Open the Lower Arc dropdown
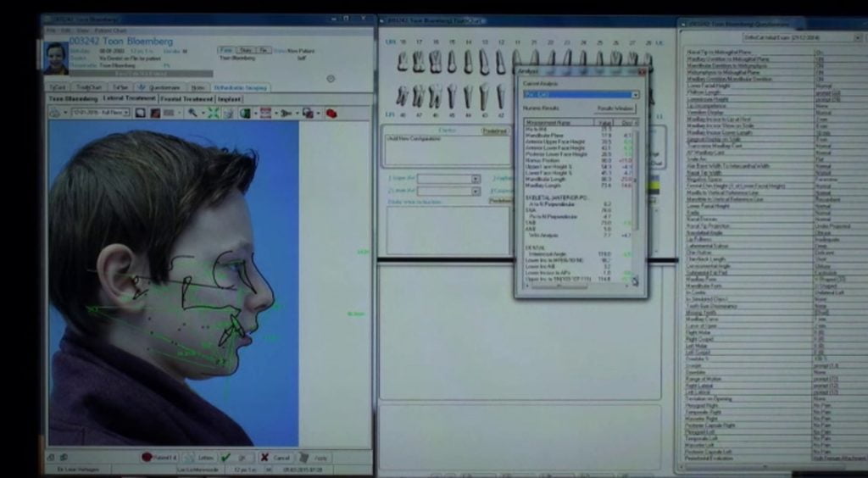Image resolution: width=868 pixels, height=478 pixels. pyautogui.click(x=475, y=192)
